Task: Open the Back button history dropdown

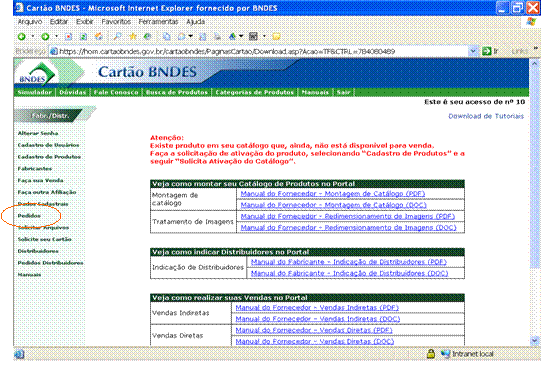Action: 33,37
